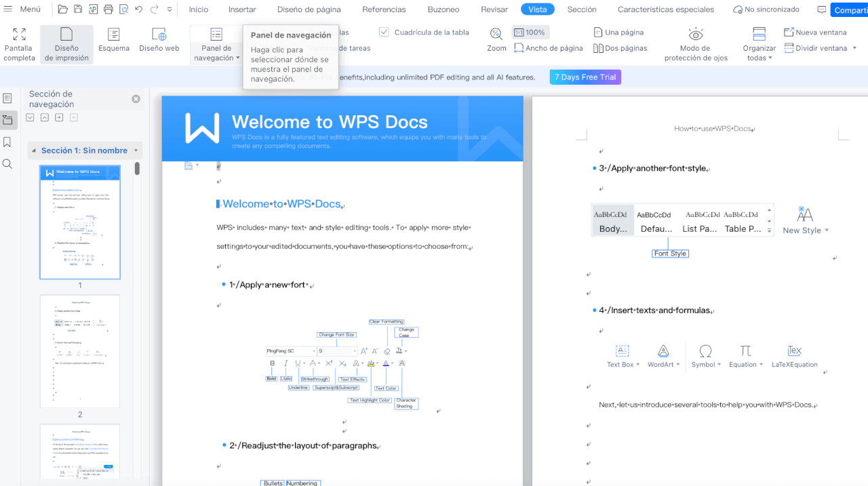This screenshot has width=868, height=486.
Task: Switch to the Insertar tab
Action: pos(242,9)
